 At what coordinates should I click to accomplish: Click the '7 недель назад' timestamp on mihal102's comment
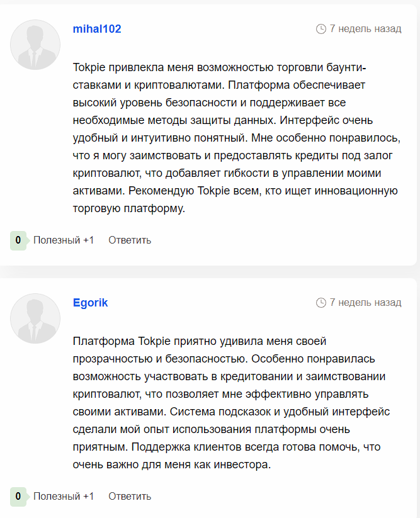coord(365,29)
